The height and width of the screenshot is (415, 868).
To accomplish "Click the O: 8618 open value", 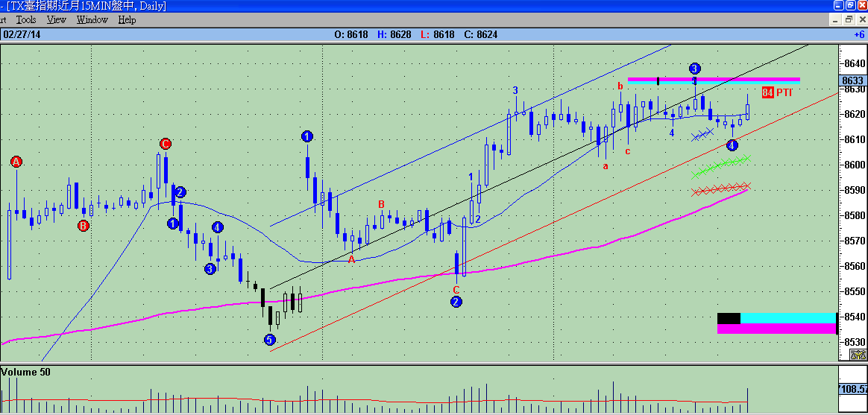I will [351, 34].
